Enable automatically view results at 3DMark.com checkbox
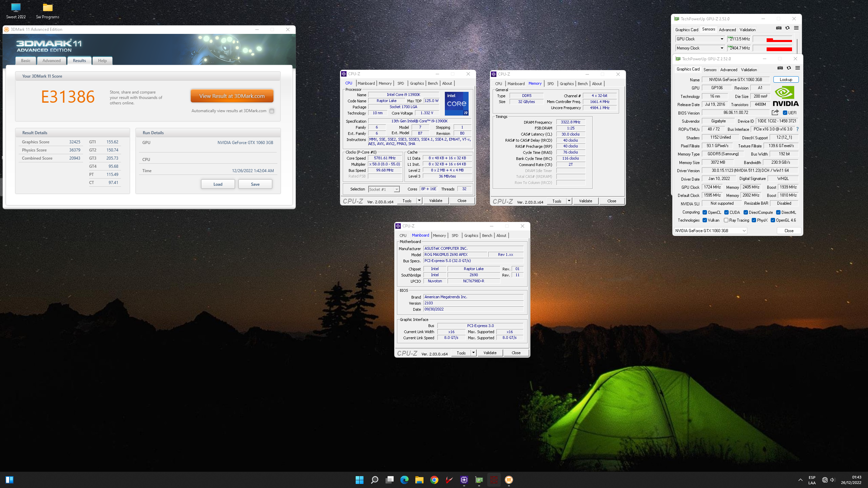Screen dimensions: 868x488 pyautogui.click(x=272, y=111)
